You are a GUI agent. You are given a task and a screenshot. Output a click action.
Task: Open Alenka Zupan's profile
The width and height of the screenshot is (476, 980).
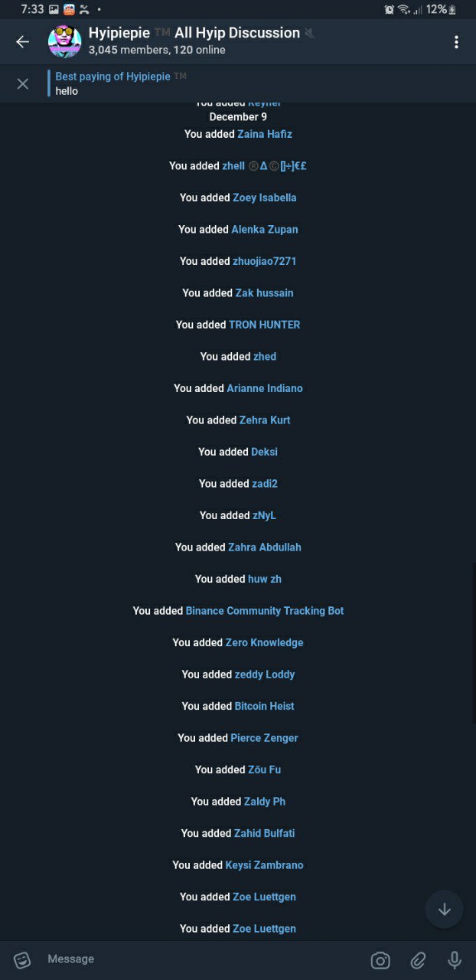[265, 230]
